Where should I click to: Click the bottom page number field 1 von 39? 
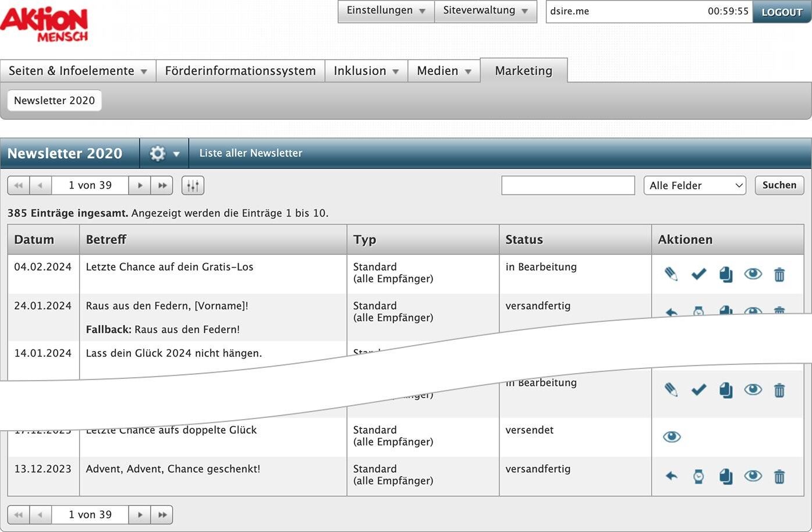pos(90,515)
